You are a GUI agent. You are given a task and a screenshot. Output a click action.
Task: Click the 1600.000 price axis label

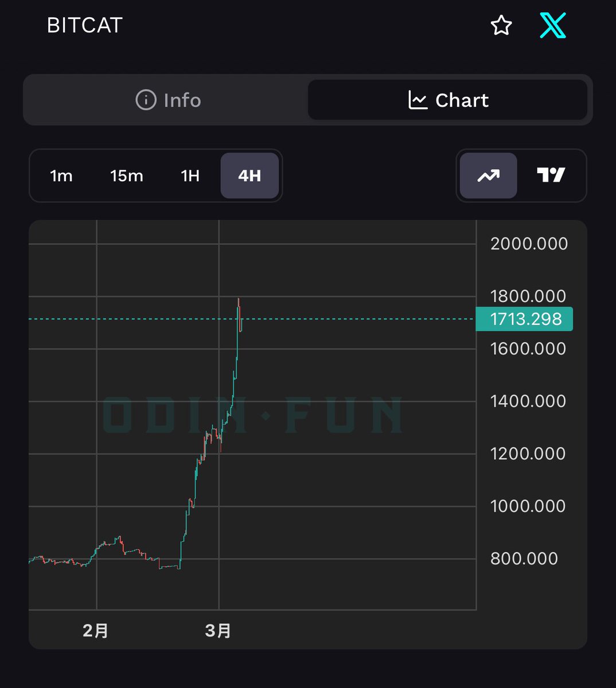tap(528, 349)
